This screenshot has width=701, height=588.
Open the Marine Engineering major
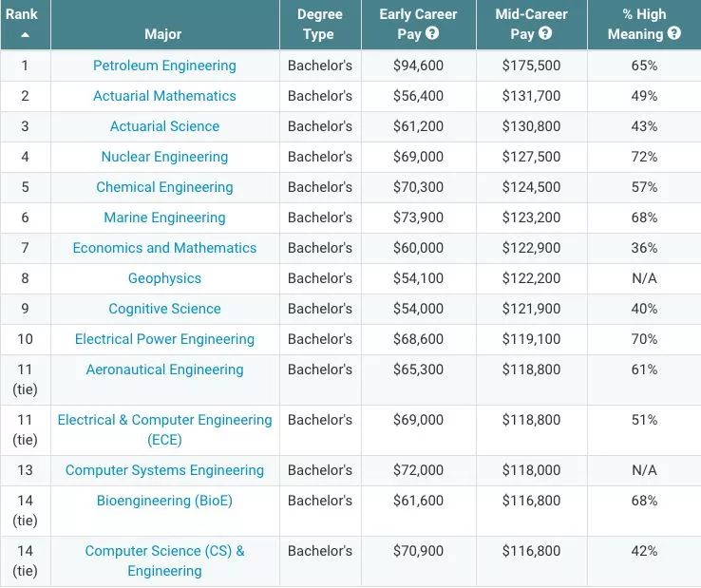pyautogui.click(x=164, y=218)
